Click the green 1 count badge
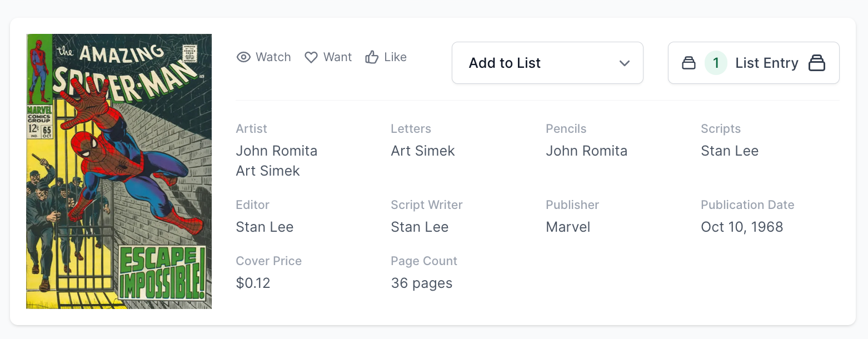 716,63
